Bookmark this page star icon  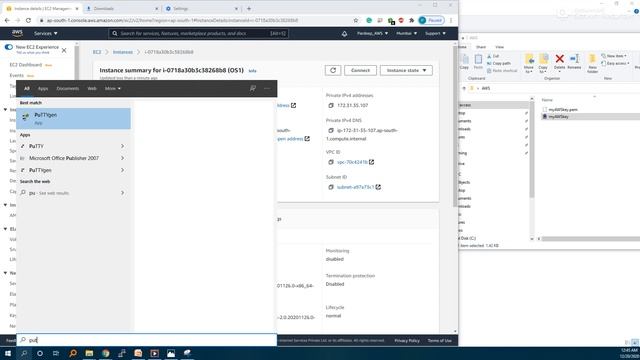pos(356,20)
